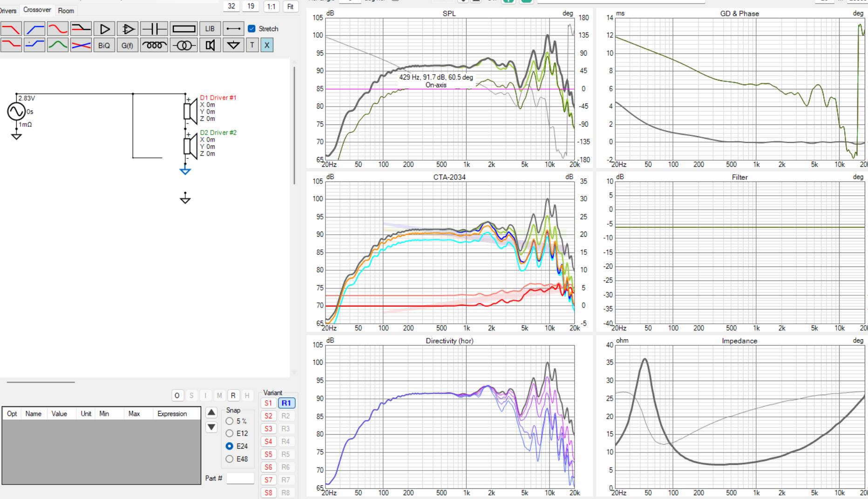Select D2 Driver #2 speaker symbol

pyautogui.click(x=191, y=146)
